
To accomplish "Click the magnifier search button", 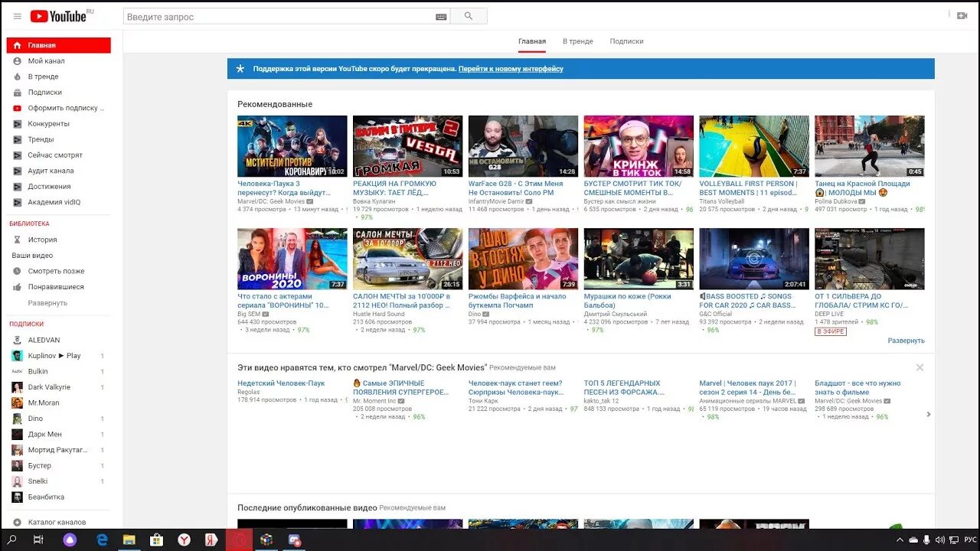I will point(469,16).
